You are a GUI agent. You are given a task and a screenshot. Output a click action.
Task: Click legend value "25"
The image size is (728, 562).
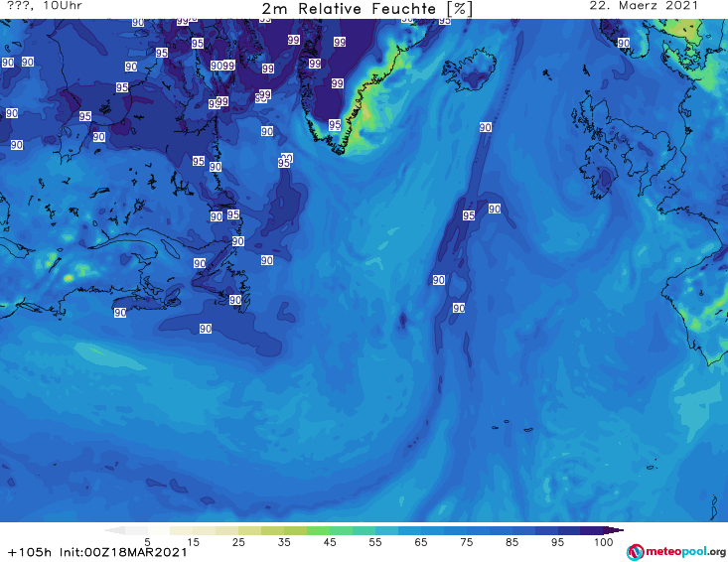pos(238,542)
